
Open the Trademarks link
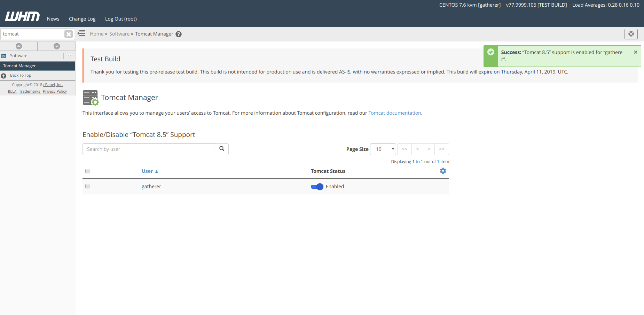pyautogui.click(x=30, y=92)
